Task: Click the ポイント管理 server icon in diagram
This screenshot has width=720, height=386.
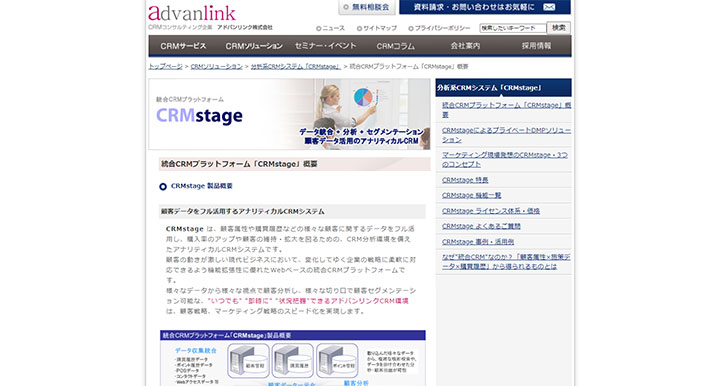Action: pyautogui.click(x=337, y=361)
